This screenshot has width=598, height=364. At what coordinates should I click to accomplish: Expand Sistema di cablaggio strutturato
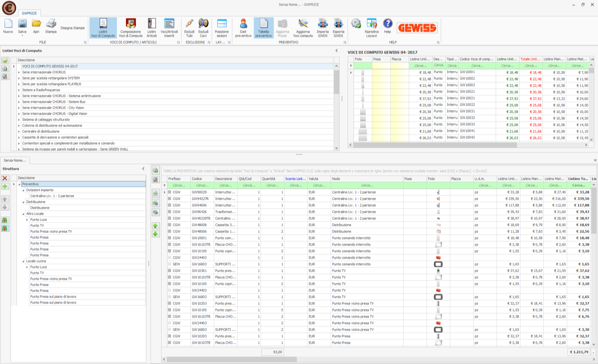tap(19, 120)
